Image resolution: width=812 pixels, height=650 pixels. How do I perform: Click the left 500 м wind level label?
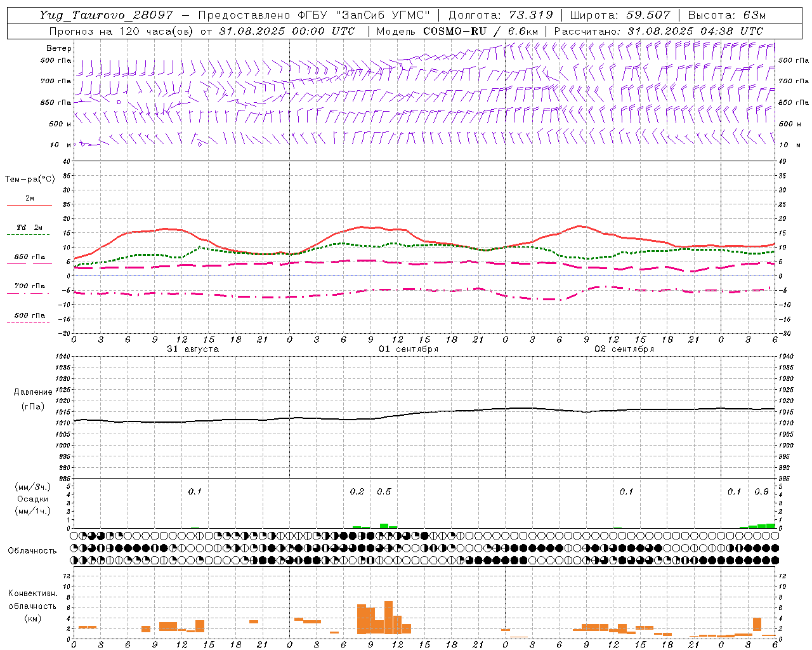pos(61,124)
